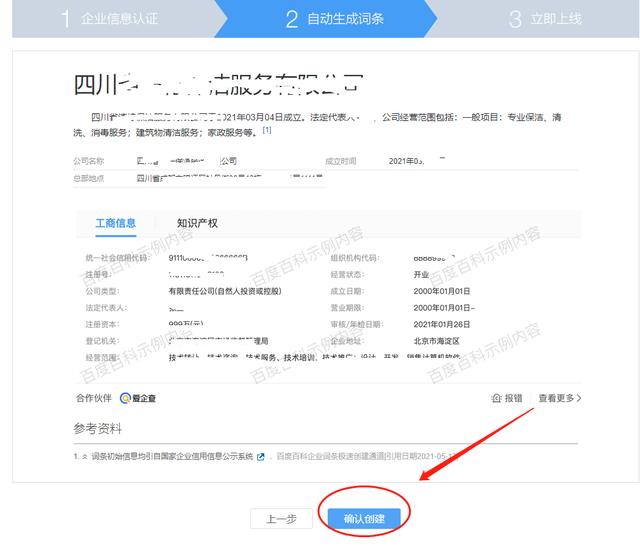Go back with the 上一步 button

click(x=280, y=518)
